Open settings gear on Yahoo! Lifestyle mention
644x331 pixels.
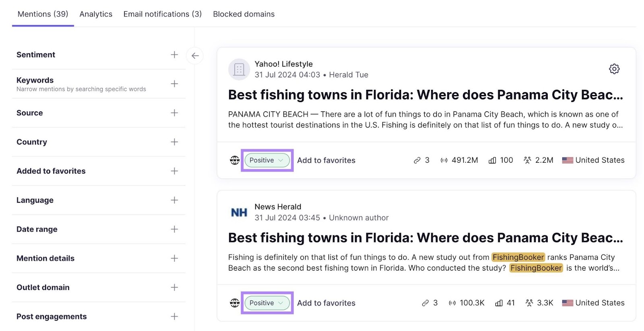click(x=614, y=69)
